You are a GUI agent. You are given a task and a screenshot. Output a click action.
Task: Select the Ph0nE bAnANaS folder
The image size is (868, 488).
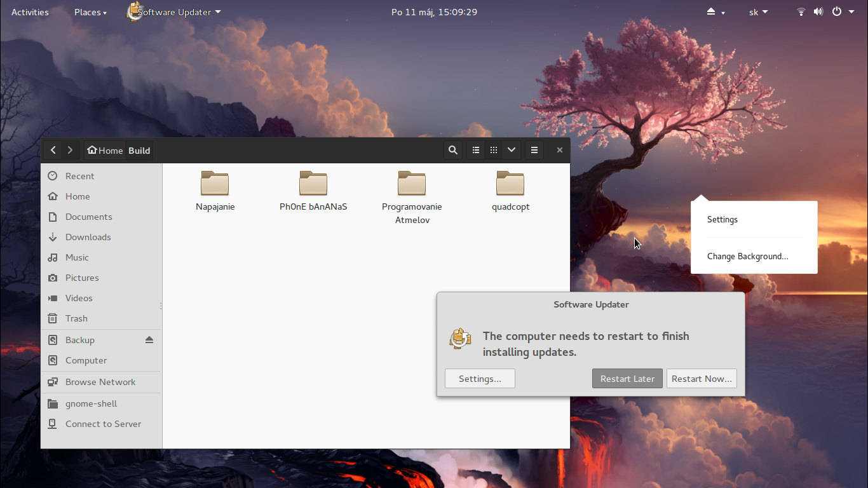(313, 191)
